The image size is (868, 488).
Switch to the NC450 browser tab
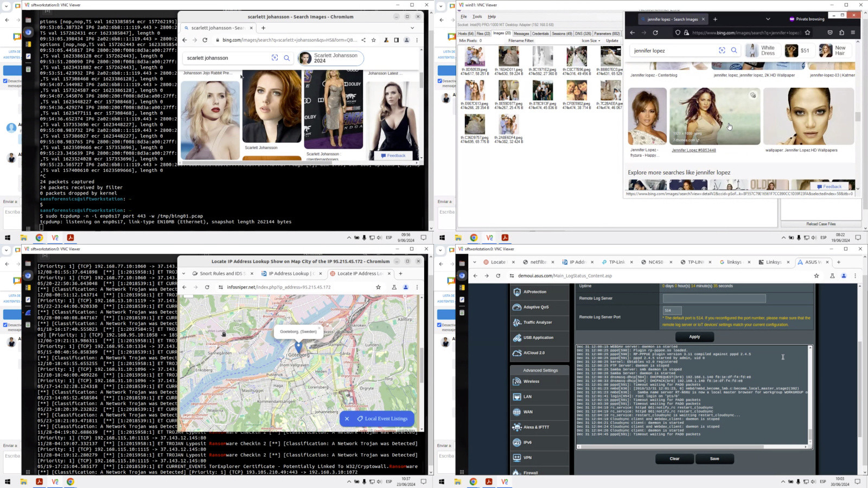coord(655,262)
